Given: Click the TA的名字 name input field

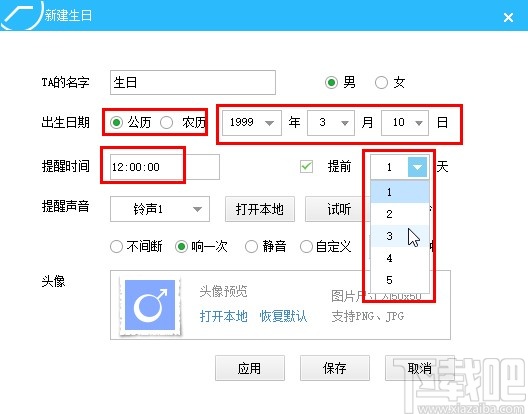Looking at the screenshot, I should click(193, 83).
